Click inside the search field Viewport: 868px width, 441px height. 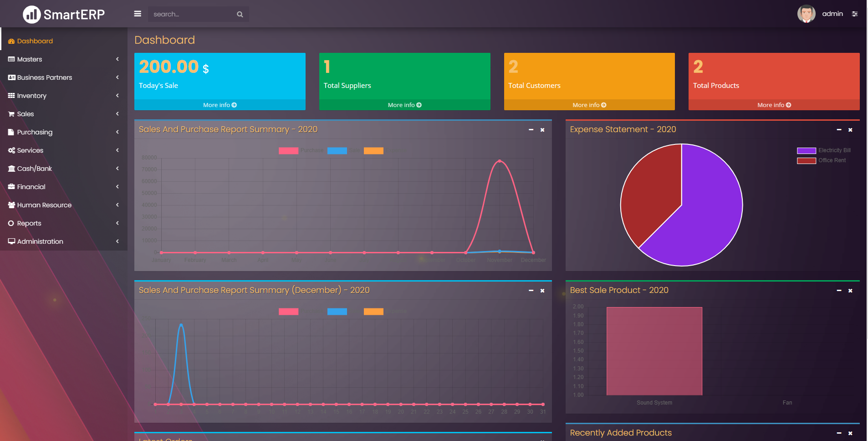coord(191,14)
